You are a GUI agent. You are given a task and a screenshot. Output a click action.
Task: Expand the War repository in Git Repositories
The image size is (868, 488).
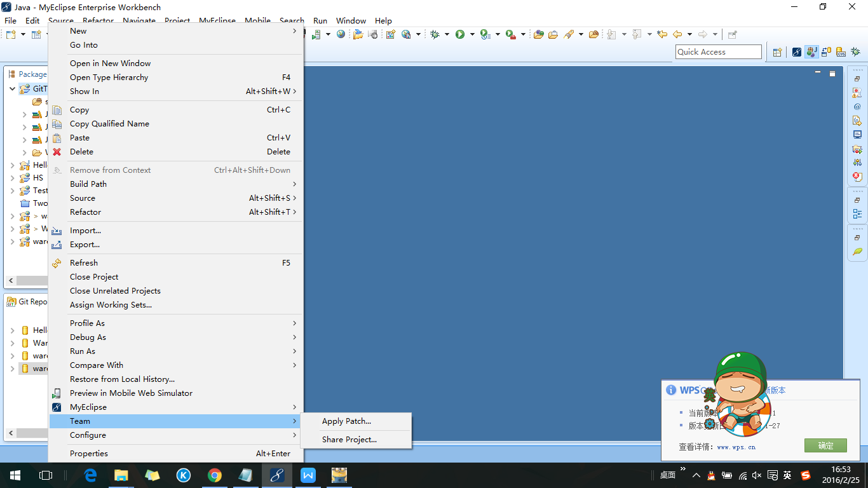coord(12,343)
